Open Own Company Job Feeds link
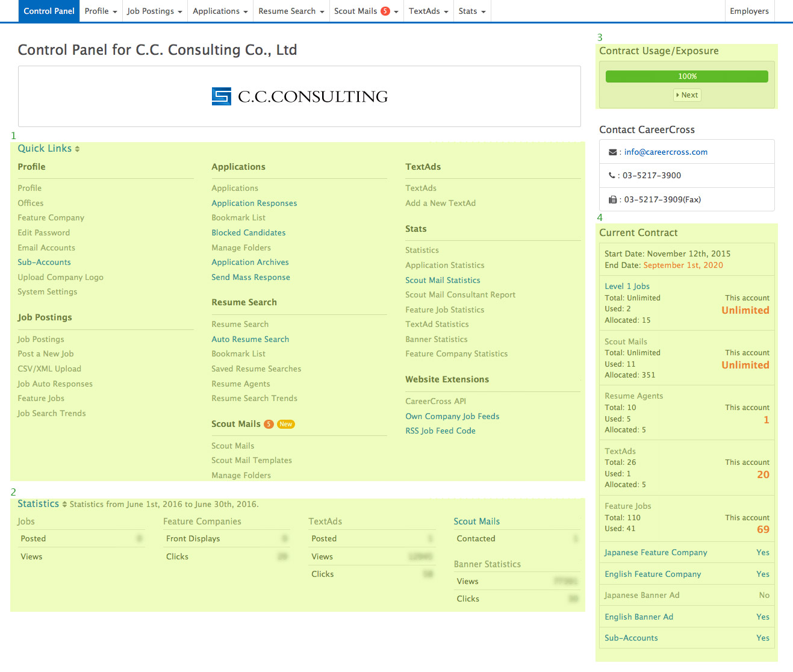This screenshot has height=672, width=793. (452, 417)
